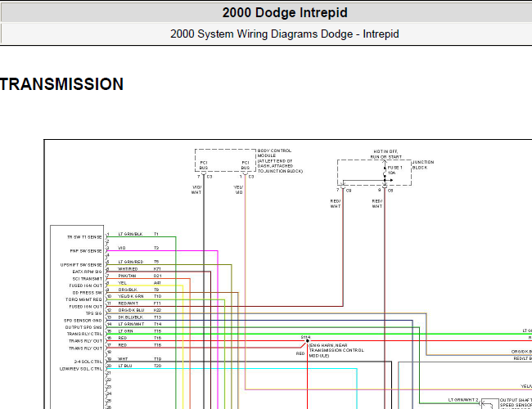Click "2000 System Wiring Diagrams Dodge - Intrepid" subtitle
Viewport: 532px width, 409px height.
284,34
